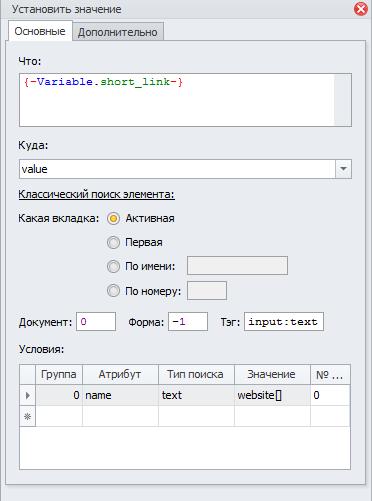Click the tab number input box
The image size is (372, 501).
tap(207, 290)
